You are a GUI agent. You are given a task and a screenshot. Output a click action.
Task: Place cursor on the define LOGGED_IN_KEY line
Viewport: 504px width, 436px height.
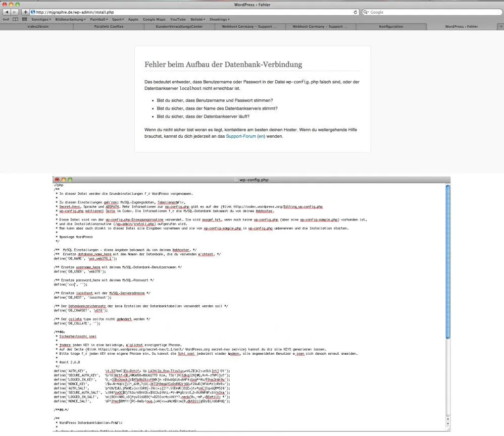pos(142,380)
